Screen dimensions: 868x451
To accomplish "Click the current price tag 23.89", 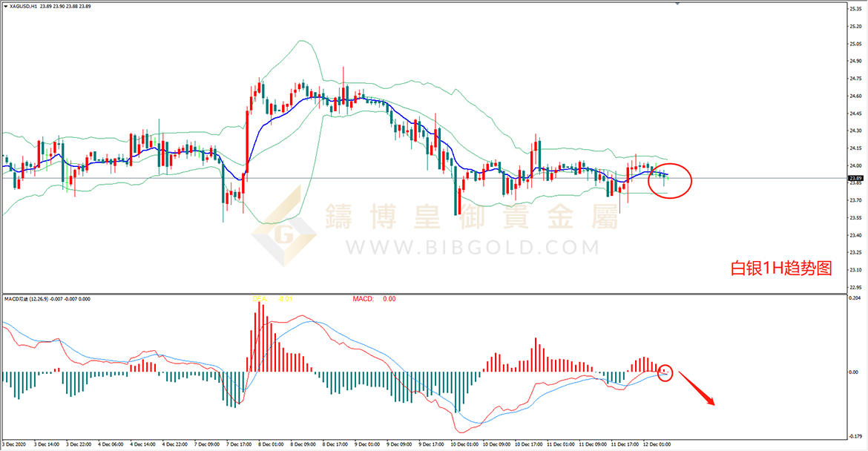I will 855,178.
